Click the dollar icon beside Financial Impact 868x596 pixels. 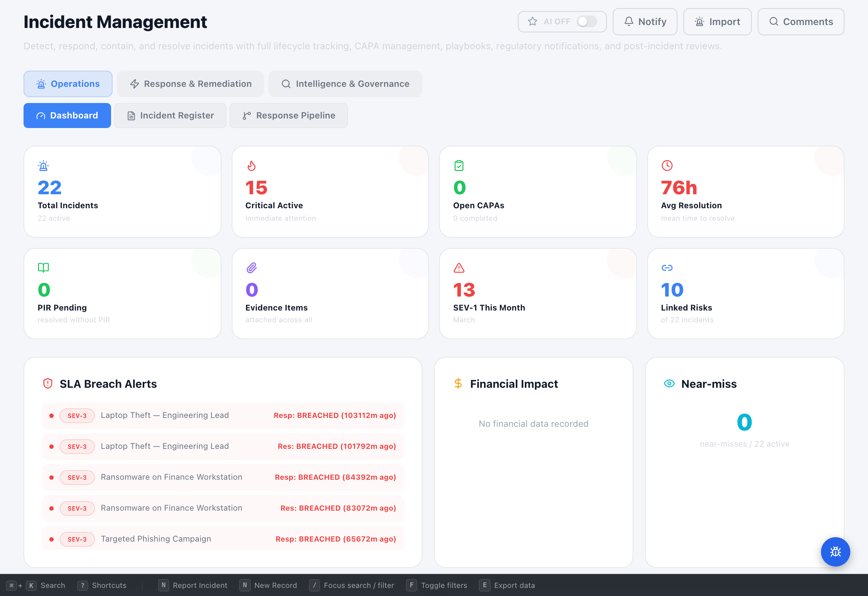(458, 383)
